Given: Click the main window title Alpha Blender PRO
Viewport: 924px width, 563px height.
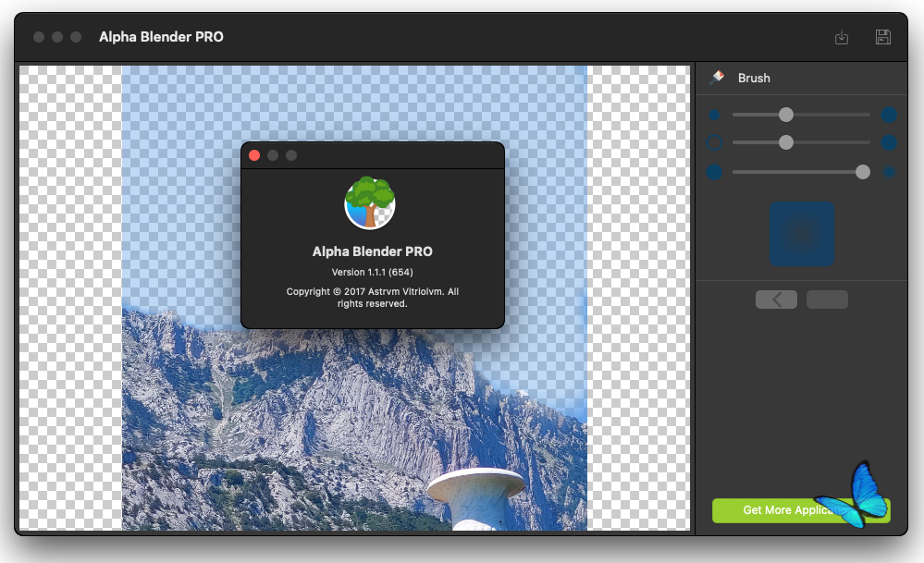Looking at the screenshot, I should [162, 37].
